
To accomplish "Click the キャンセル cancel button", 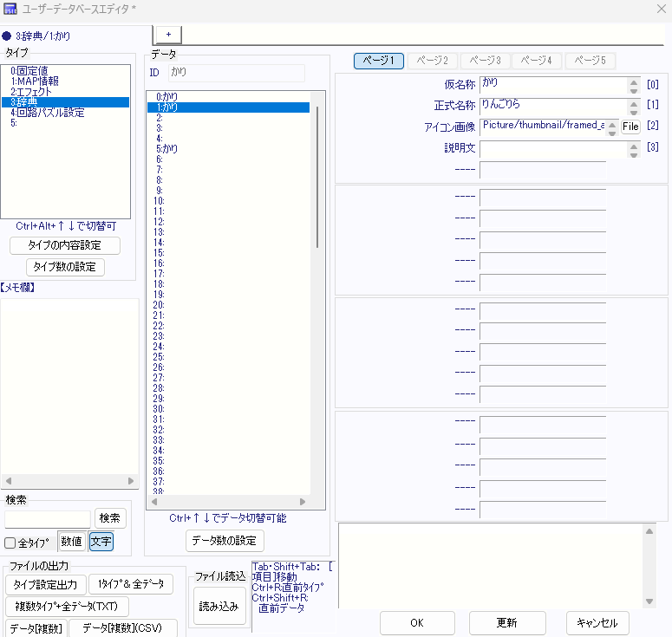I will pyautogui.click(x=597, y=622).
